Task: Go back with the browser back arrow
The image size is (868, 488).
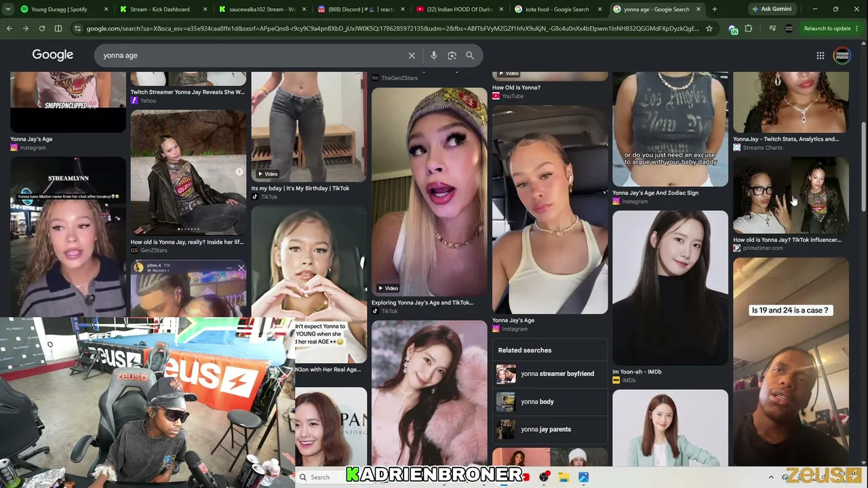Action: click(9, 28)
